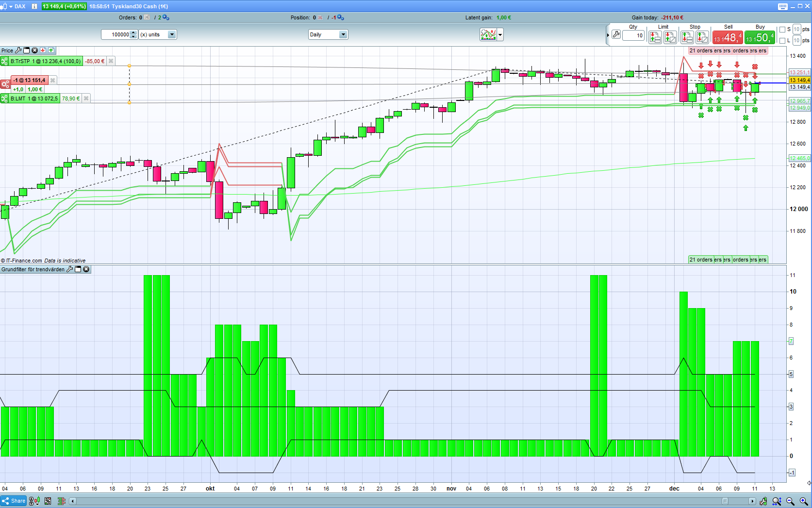Zoom in the chart
This screenshot has height=508, width=812.
pos(804,501)
